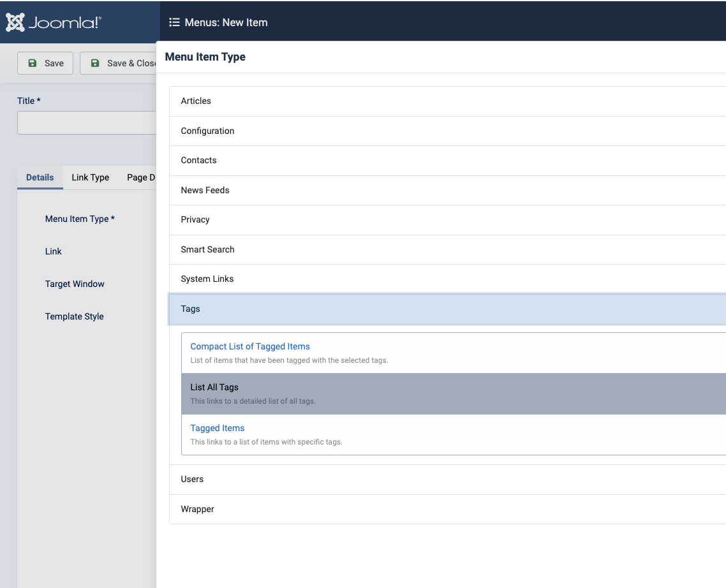726x588 pixels.
Task: Expand the Contacts group
Action: point(448,160)
